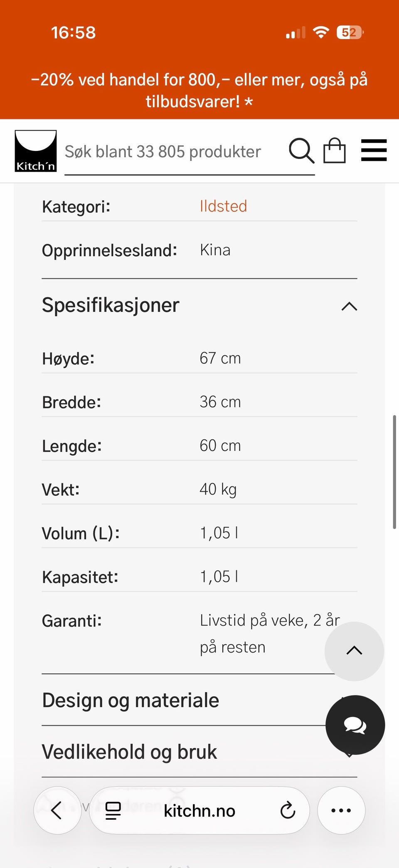
Task: Tap the Spesifikasjoner heading
Action: [111, 305]
